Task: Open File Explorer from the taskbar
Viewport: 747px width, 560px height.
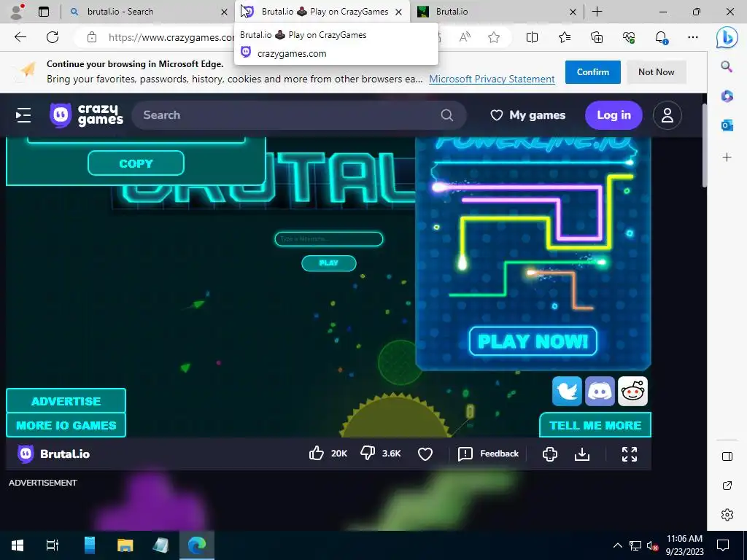Action: [125, 545]
